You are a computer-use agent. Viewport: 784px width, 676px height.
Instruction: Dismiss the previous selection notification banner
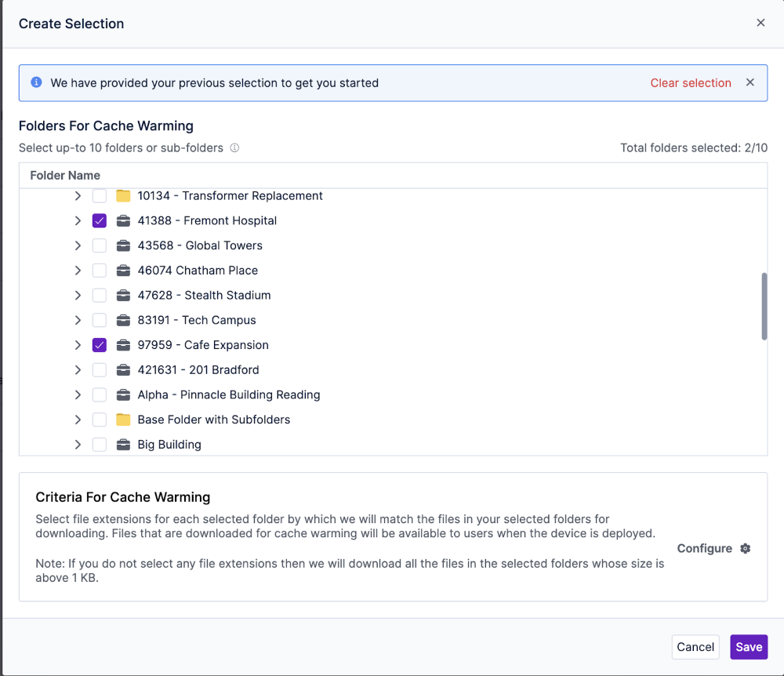(750, 82)
